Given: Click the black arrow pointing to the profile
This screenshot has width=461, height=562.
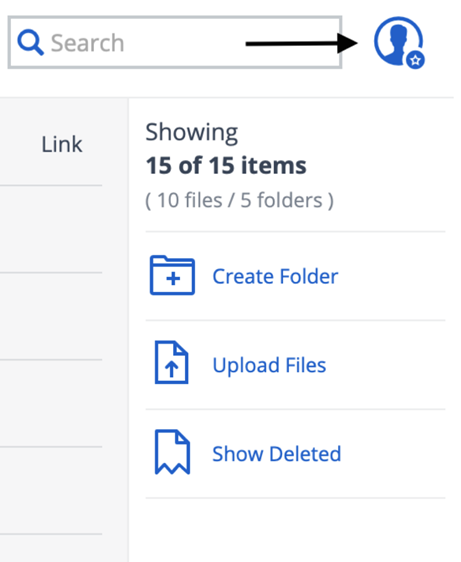Looking at the screenshot, I should pyautogui.click(x=301, y=43).
